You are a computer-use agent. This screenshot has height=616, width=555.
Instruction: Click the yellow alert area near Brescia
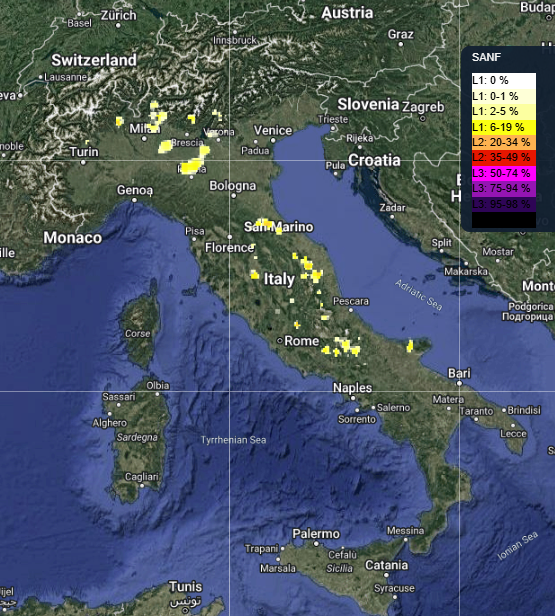click(165, 147)
